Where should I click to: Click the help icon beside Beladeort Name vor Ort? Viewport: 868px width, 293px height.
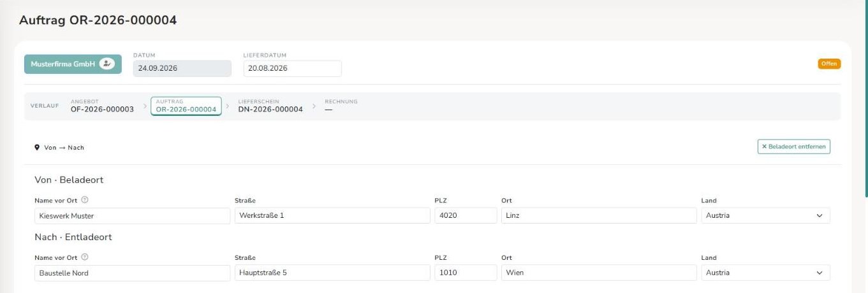point(85,200)
